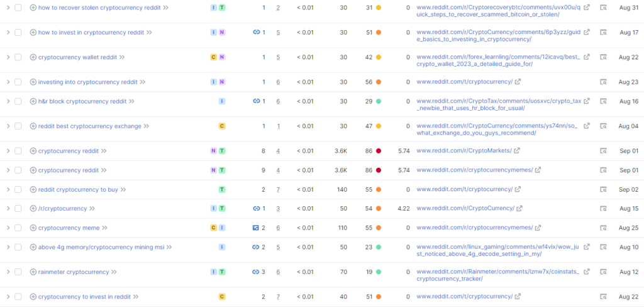Screen dimensions: 644x308
Task: Expand the 'rainmeter cryptocurrency' row chevron
Action: 8,272
